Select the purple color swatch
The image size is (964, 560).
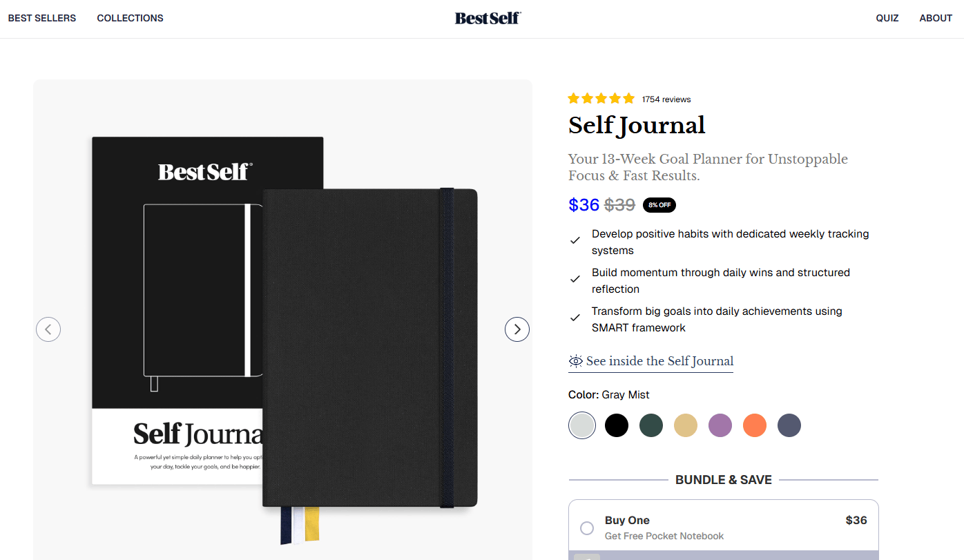[x=720, y=425]
